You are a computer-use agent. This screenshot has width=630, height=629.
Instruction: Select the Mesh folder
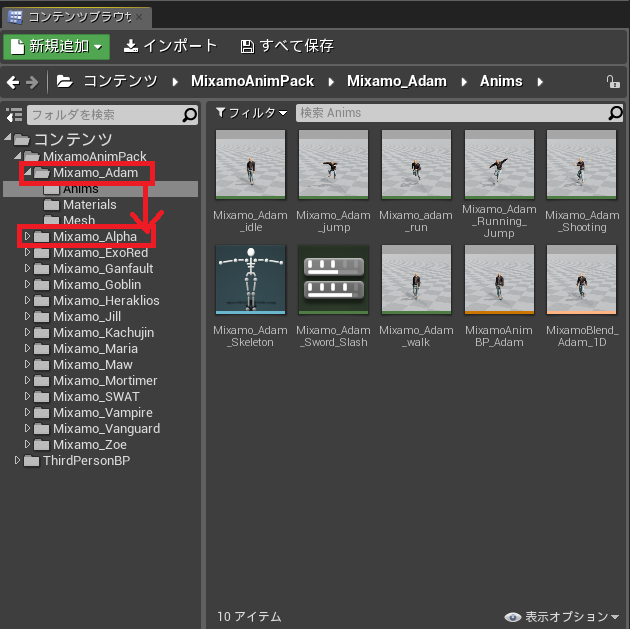click(69, 220)
